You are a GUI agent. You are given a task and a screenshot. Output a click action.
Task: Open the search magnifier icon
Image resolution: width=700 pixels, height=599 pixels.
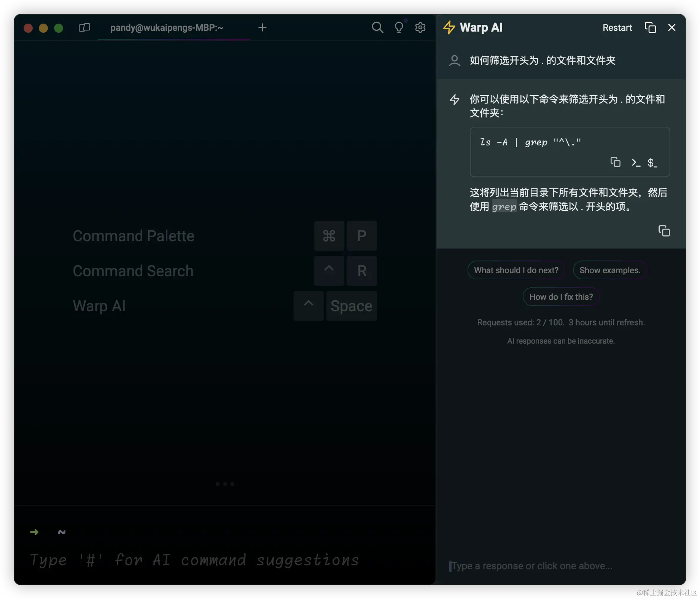[x=377, y=27]
